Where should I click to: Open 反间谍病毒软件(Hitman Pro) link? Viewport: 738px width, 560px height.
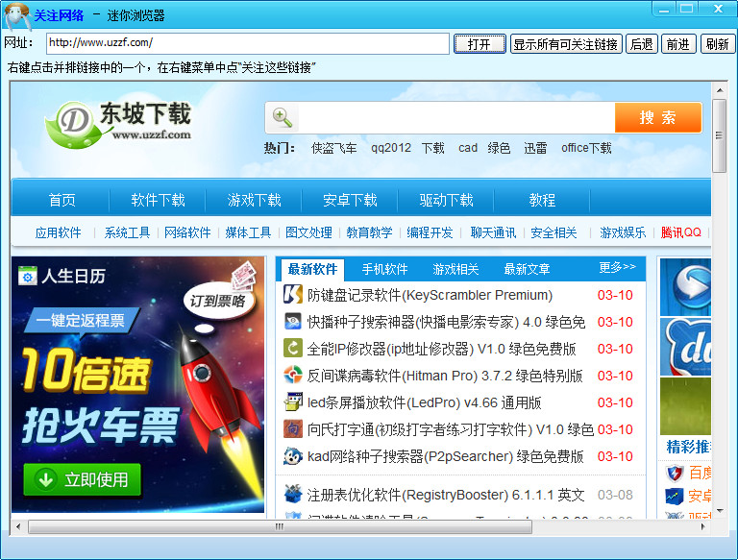point(445,376)
